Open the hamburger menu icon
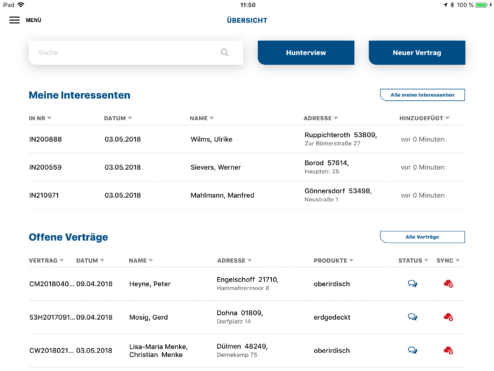 [14, 20]
